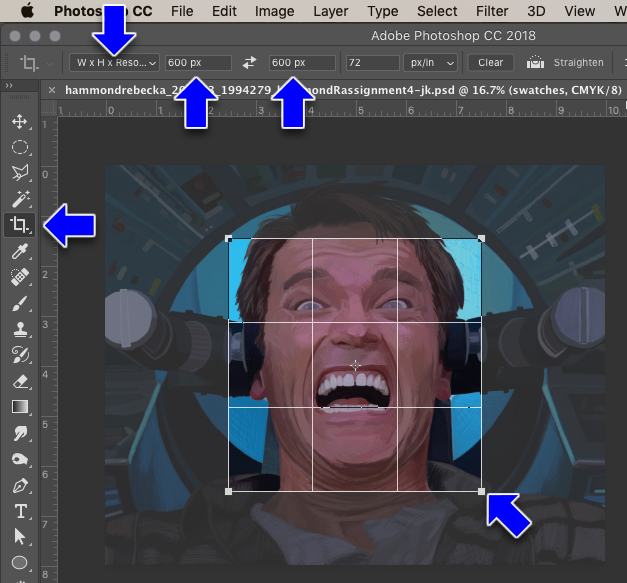This screenshot has width=627, height=583.
Task: Close the hammondrebecka psd document tab
Action: [x=52, y=90]
